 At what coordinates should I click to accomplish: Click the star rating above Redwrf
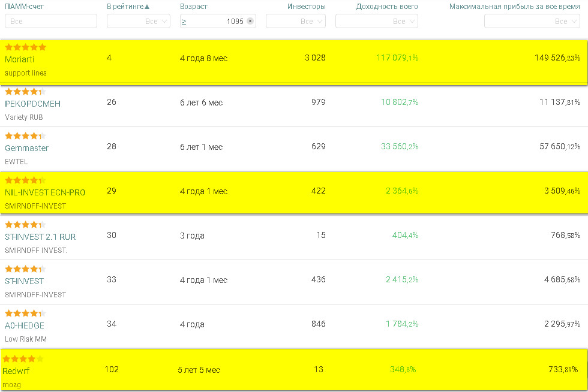(x=23, y=359)
